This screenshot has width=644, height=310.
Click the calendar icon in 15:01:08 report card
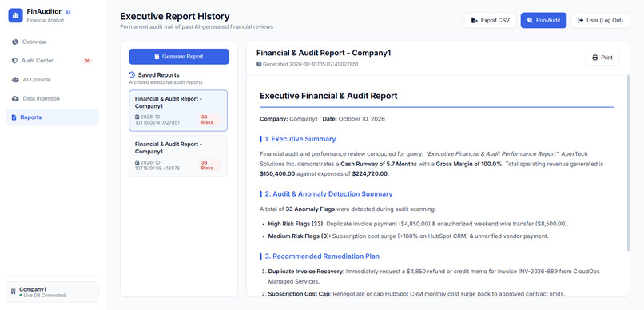137,162
